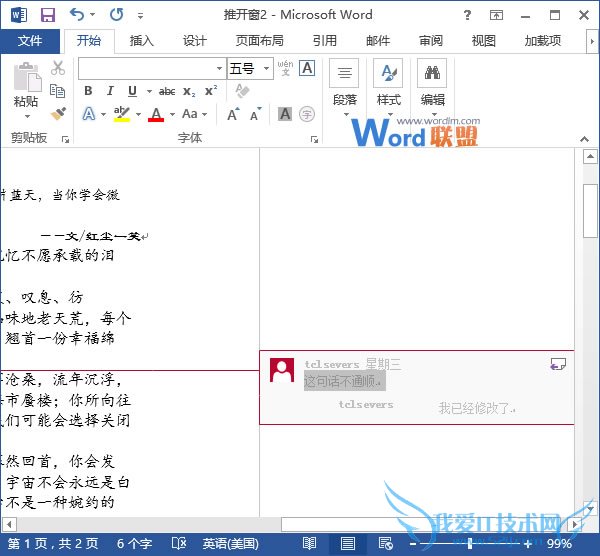The height and width of the screenshot is (556, 600).
Task: Expand font color dropdown arrow
Action: [173, 114]
